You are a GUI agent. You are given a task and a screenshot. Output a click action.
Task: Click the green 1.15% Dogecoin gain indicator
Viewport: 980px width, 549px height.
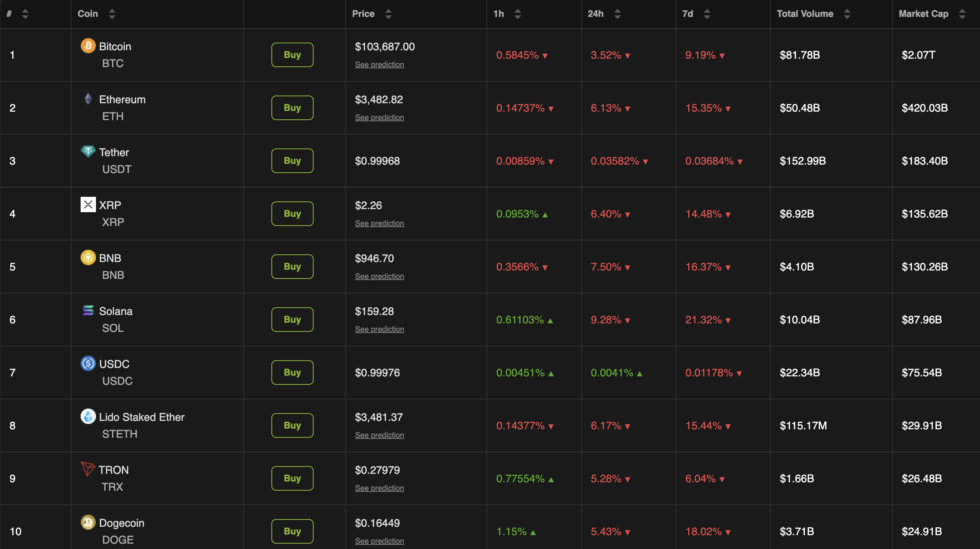pos(515,531)
